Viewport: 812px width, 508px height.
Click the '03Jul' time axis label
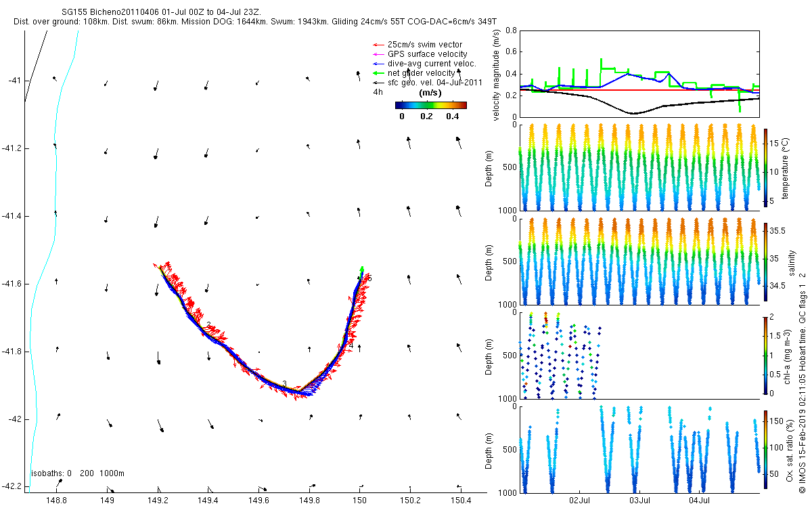pos(640,501)
